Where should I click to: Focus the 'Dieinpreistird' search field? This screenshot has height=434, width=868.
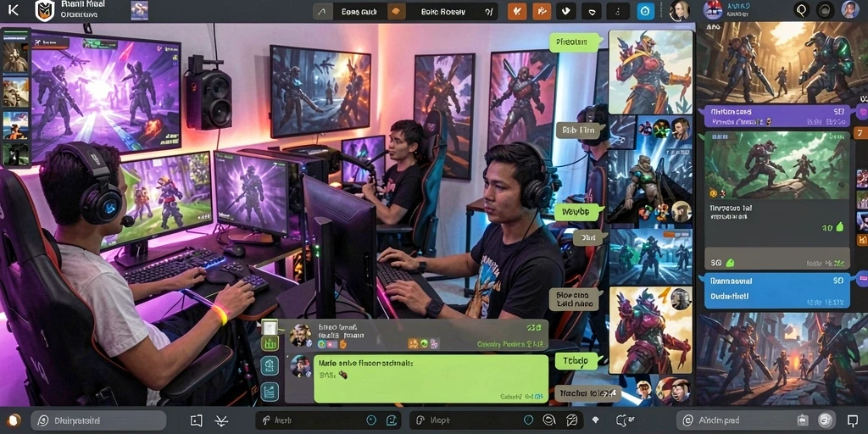pyautogui.click(x=98, y=420)
